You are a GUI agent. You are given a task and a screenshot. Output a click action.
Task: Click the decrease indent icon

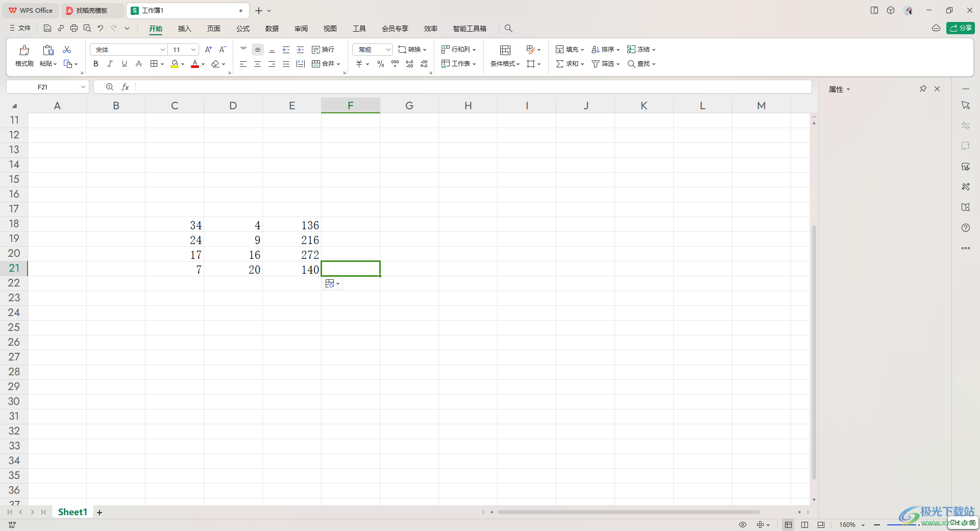pyautogui.click(x=286, y=50)
